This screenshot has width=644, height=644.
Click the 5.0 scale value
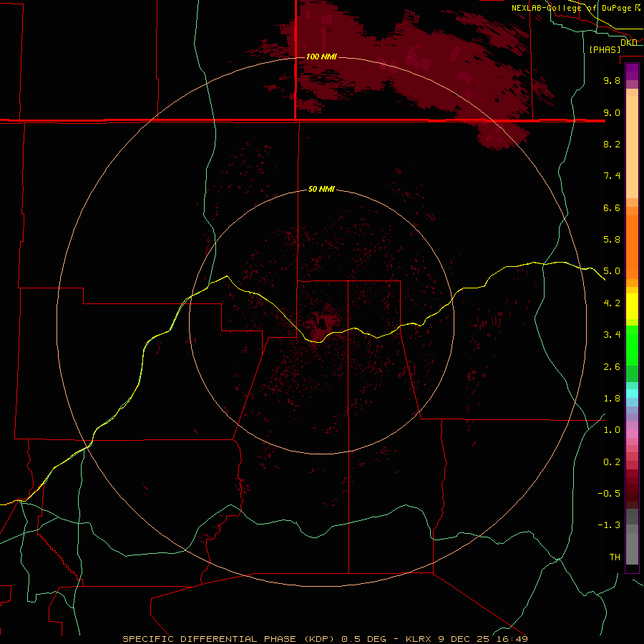pyautogui.click(x=612, y=271)
